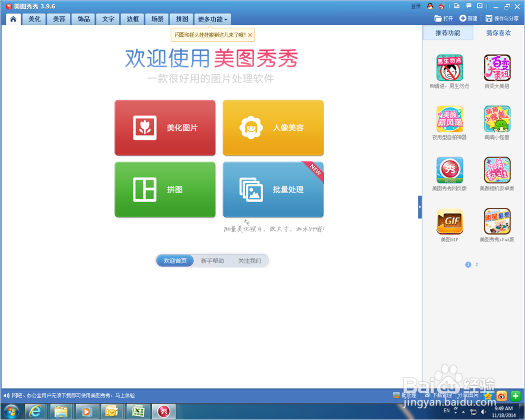The height and width of the screenshot is (420, 525).
Task: Go to page 2 of recommendations
Action: pyautogui.click(x=477, y=265)
